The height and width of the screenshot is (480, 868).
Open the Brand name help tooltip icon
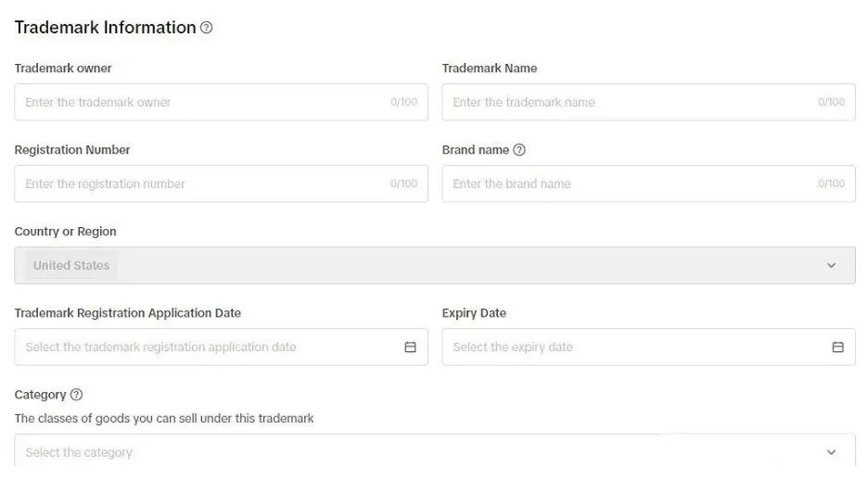click(518, 150)
